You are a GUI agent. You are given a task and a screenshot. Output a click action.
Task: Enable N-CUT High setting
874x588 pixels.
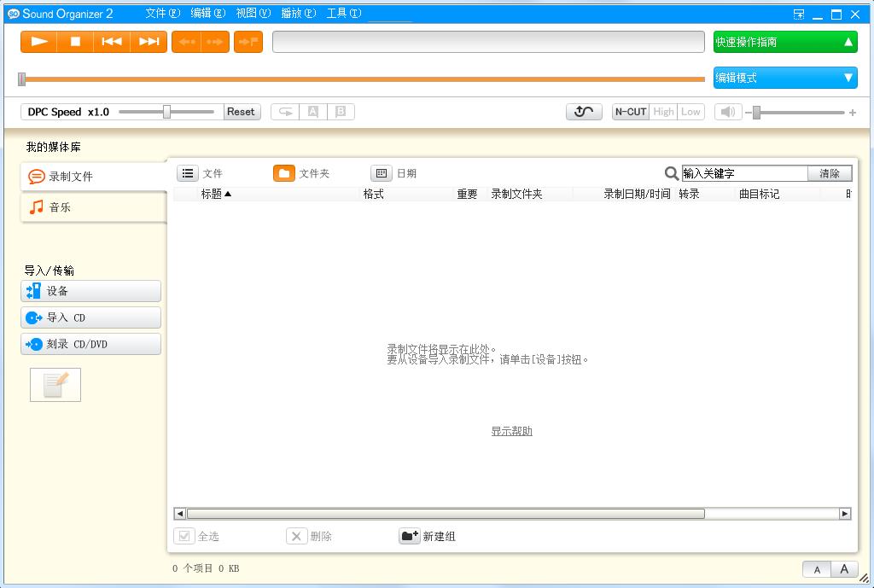pyautogui.click(x=664, y=111)
